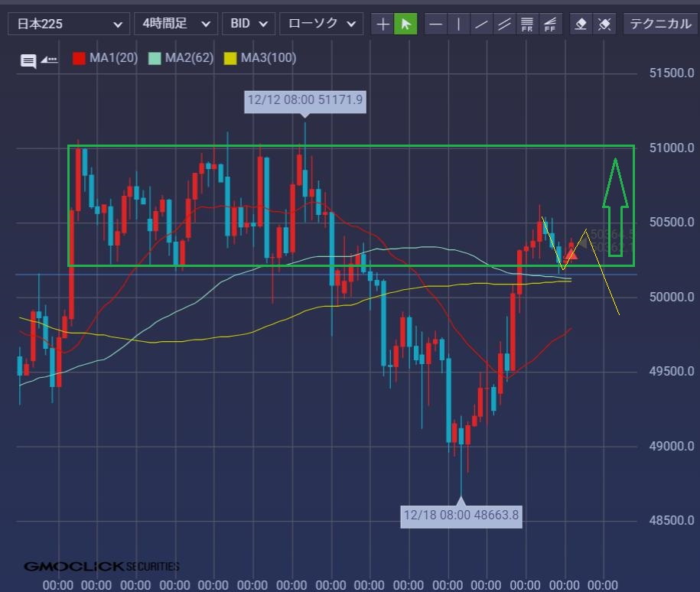Viewport: 700px width, 592px height.
Task: Open the テクニカル indicators menu
Action: coord(659,24)
